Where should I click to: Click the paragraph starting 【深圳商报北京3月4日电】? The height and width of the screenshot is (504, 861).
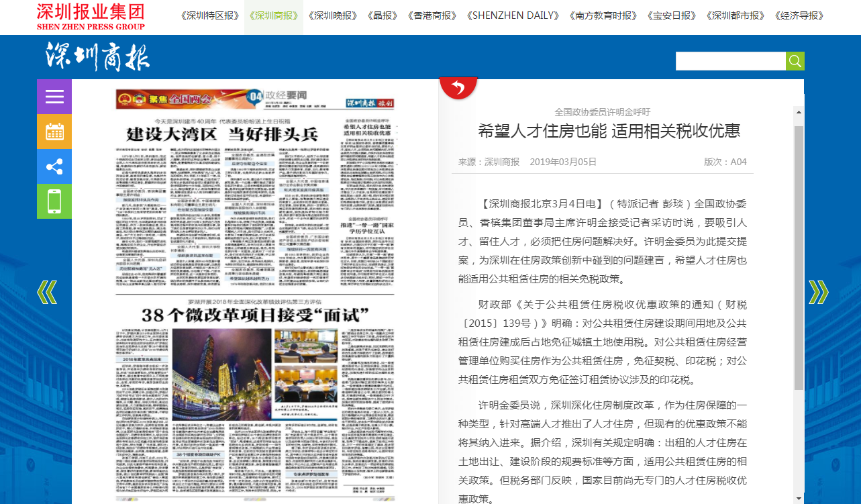pos(603,241)
